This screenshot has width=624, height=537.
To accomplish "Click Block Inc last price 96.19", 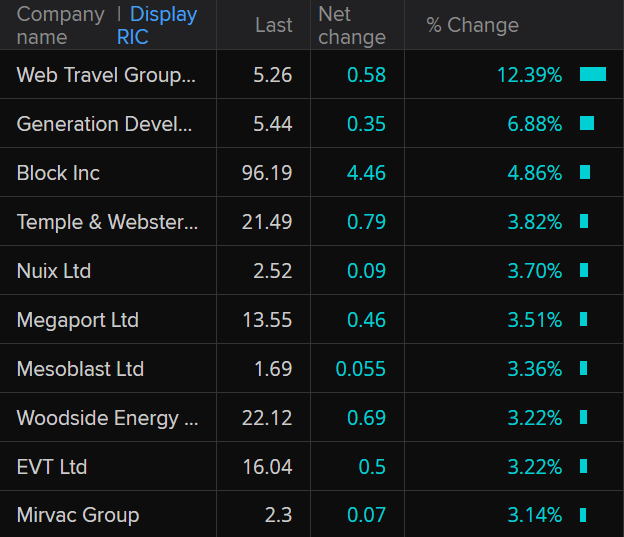I will coord(267,173).
